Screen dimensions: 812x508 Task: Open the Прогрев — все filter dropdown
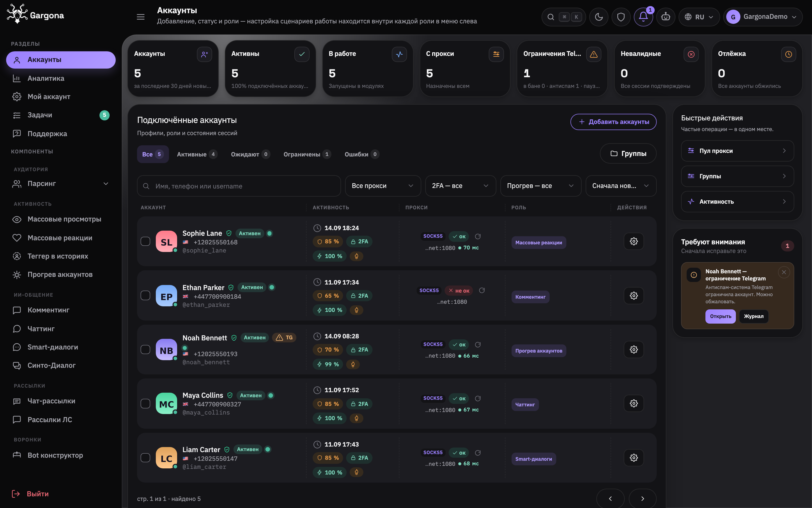pyautogui.click(x=540, y=186)
